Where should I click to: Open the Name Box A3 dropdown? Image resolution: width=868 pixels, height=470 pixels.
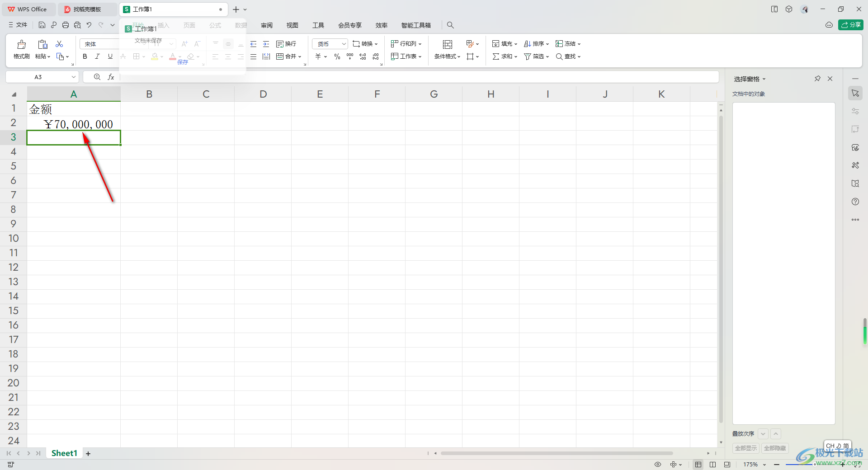point(74,77)
